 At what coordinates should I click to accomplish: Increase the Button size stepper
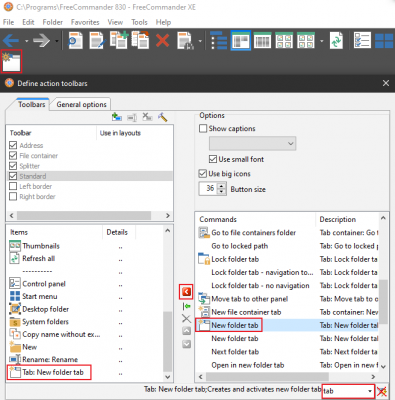222,186
